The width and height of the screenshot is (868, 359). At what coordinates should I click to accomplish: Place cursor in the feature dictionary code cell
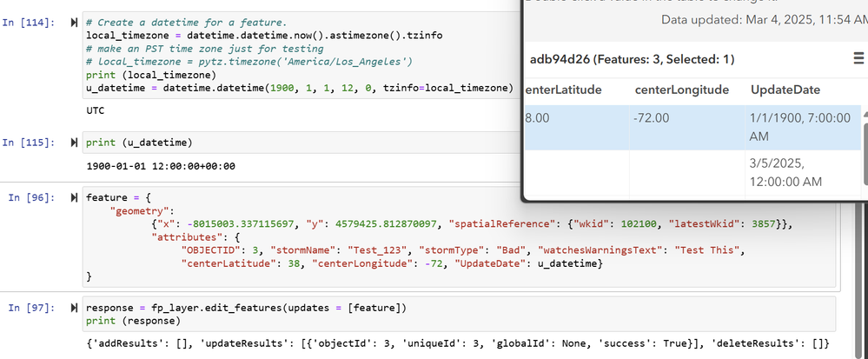[x=459, y=237]
